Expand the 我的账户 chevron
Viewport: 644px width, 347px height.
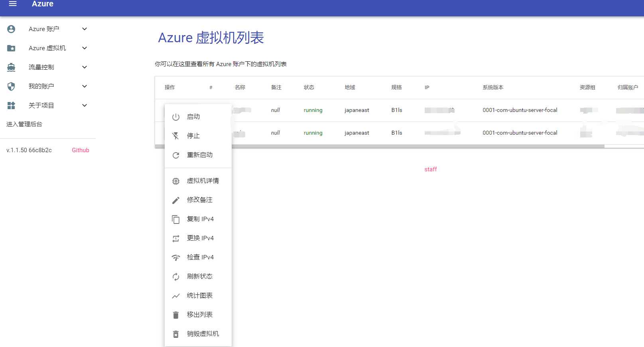click(x=85, y=86)
